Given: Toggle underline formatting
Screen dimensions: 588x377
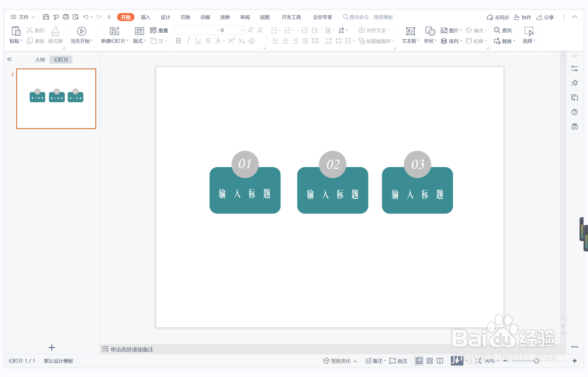Looking at the screenshot, I should pos(198,41).
